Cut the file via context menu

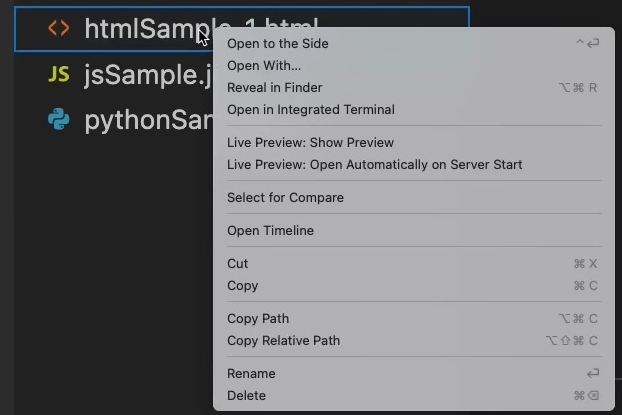coord(414,263)
